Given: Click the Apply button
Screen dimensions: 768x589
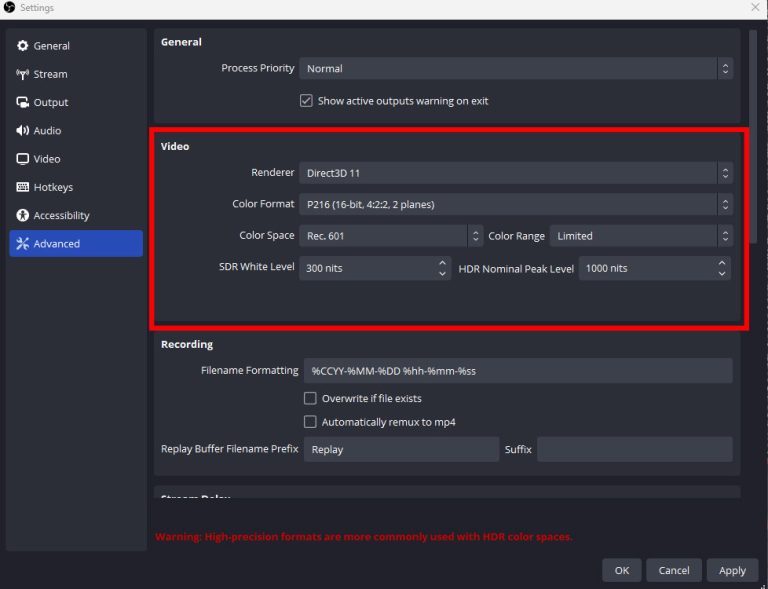Looking at the screenshot, I should (732, 570).
